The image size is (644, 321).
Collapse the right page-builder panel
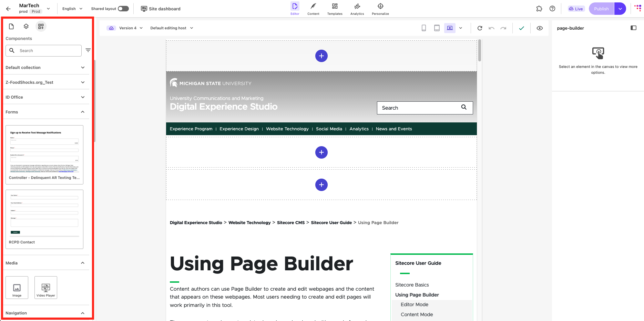tap(633, 28)
